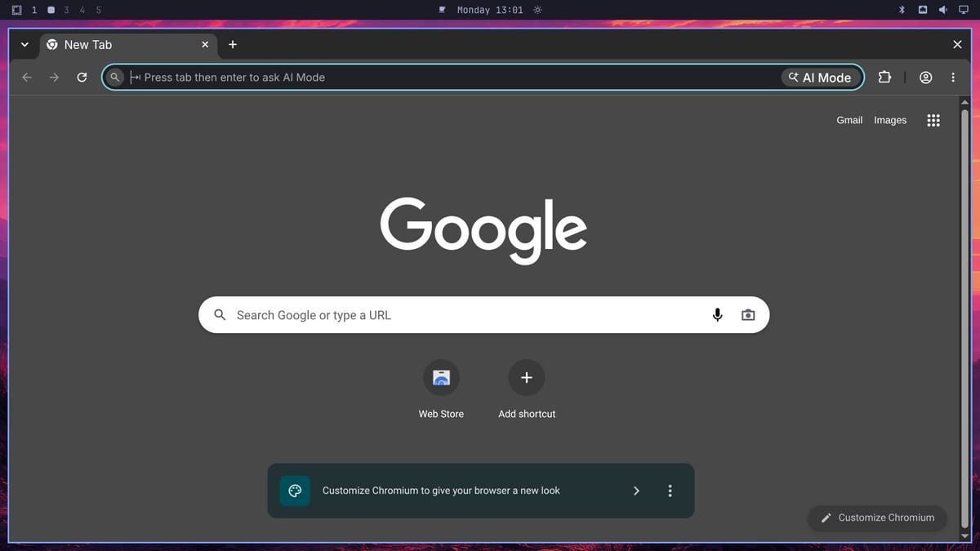Image resolution: width=980 pixels, height=551 pixels.
Task: Click the tray icon next to volume
Action: coord(923,10)
